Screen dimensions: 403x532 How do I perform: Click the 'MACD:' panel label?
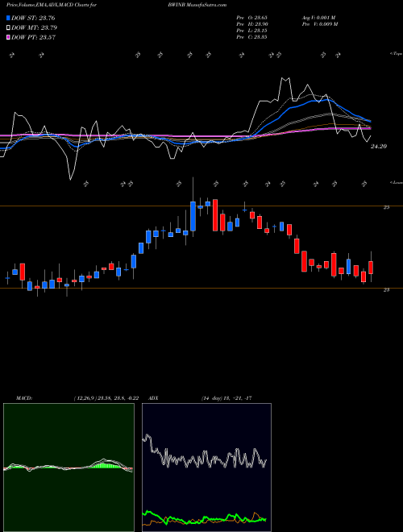pos(24,398)
